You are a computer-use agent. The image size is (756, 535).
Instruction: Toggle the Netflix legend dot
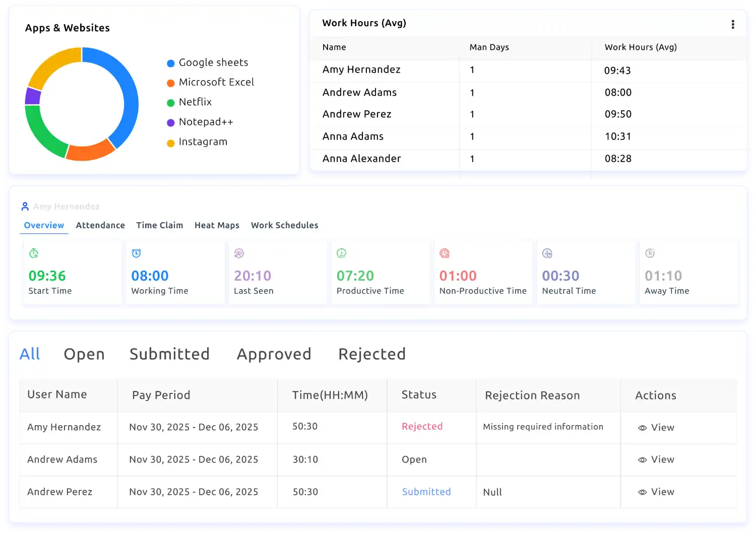pyautogui.click(x=170, y=102)
